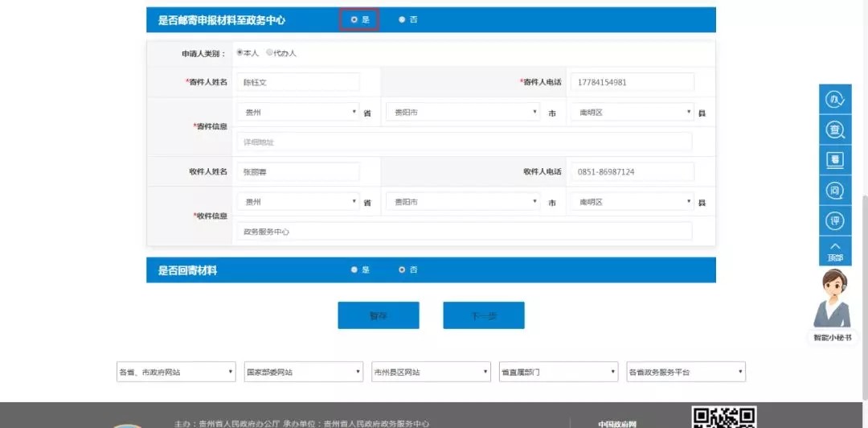Click the 是否邮寄申报材料至政务中心 header text
This screenshot has width=868, height=428.
pyautogui.click(x=222, y=20)
